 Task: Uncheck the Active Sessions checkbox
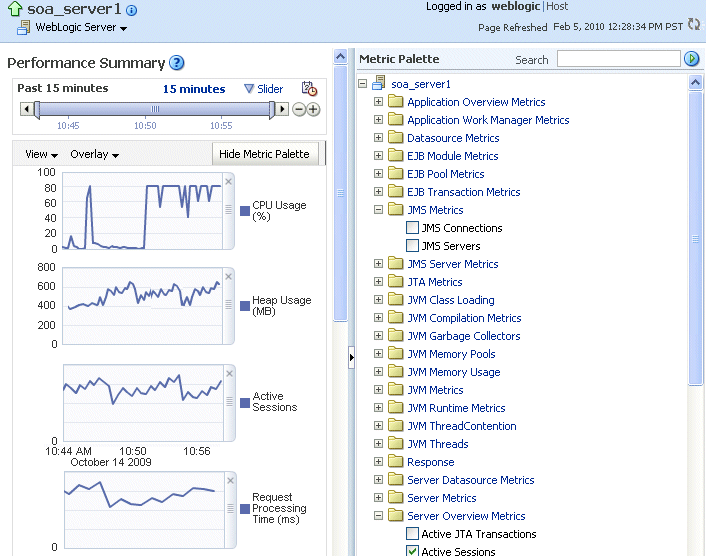[412, 551]
